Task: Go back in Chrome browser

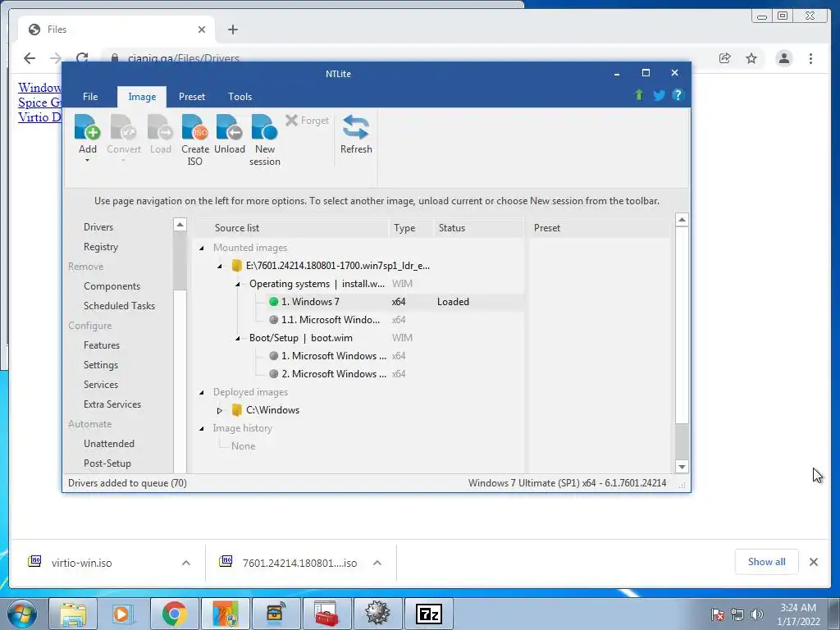Action: pyautogui.click(x=30, y=58)
